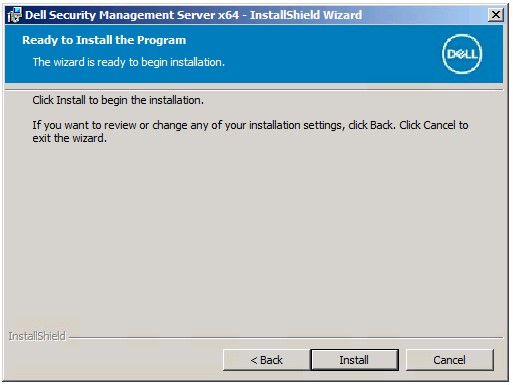Click the round Dell logo
This screenshot has height=385, width=513.
pos(462,54)
